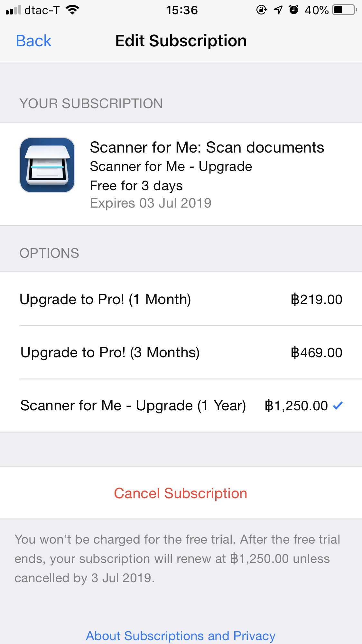Tap the Wi-Fi status icon
This screenshot has height=644, width=362.
72,10
